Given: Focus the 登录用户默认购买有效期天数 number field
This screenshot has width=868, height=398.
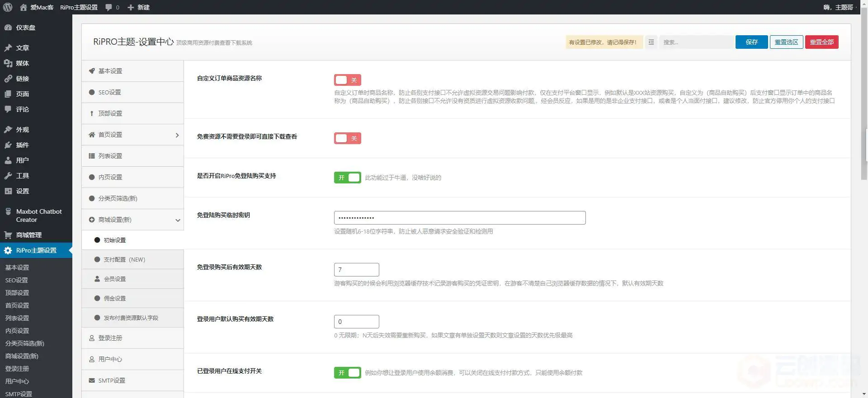Looking at the screenshot, I should [x=356, y=322].
